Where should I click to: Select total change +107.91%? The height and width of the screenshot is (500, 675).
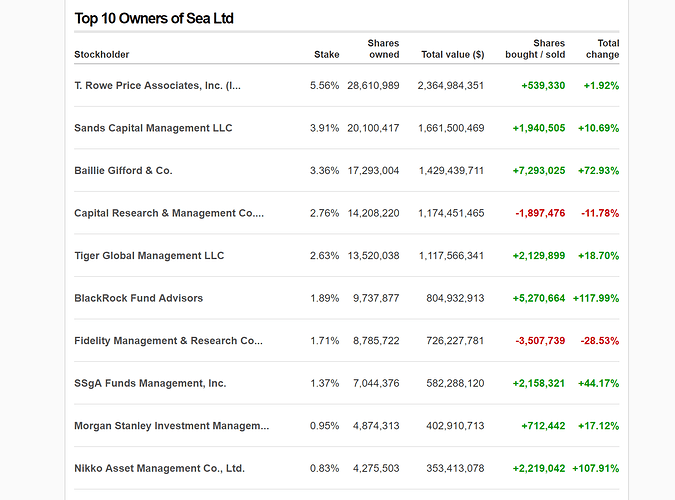coord(596,469)
